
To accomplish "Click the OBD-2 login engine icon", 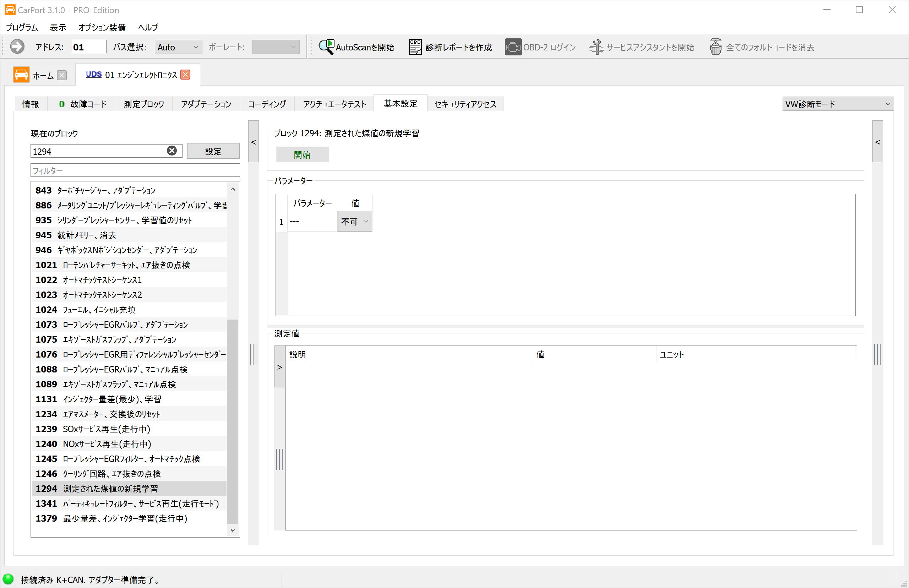I will click(x=513, y=47).
